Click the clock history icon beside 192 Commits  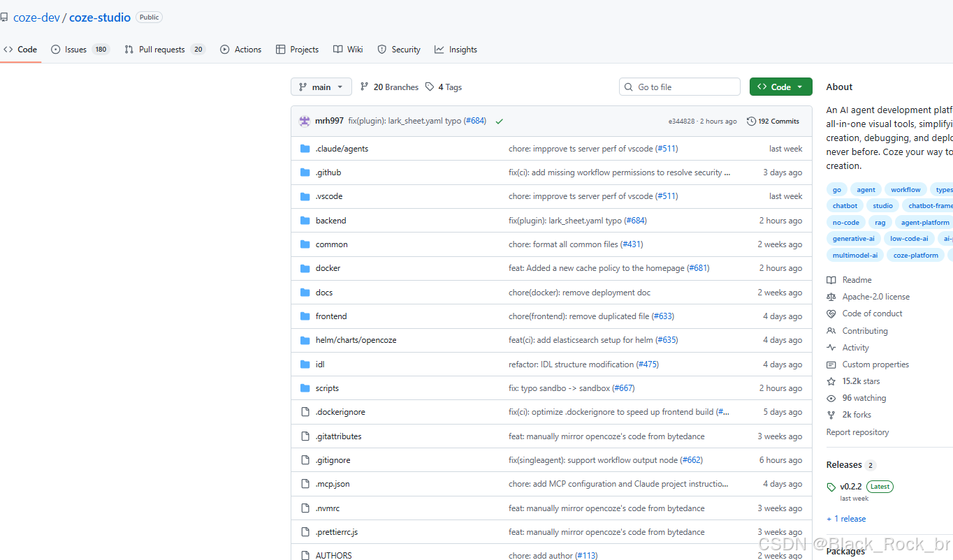[x=751, y=121]
